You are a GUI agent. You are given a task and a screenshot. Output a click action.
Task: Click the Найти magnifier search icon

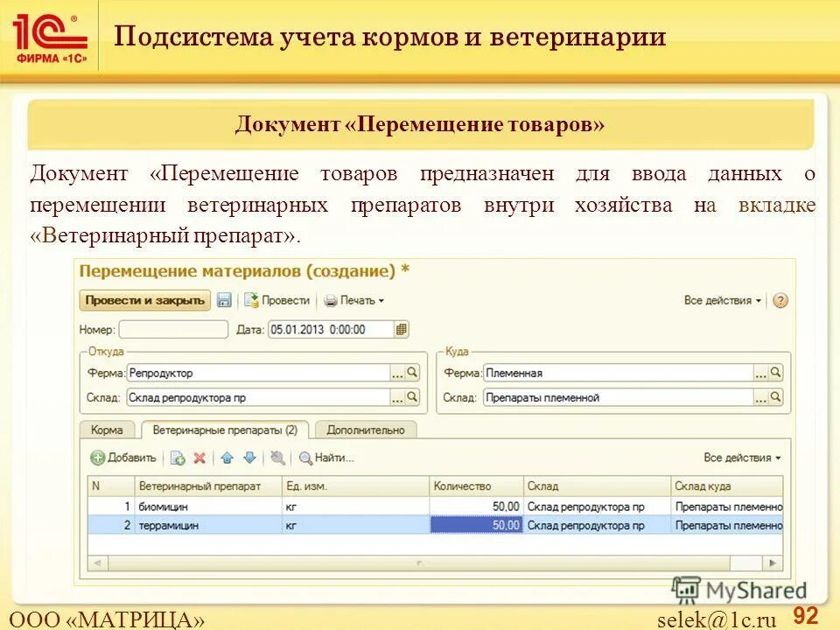306,457
